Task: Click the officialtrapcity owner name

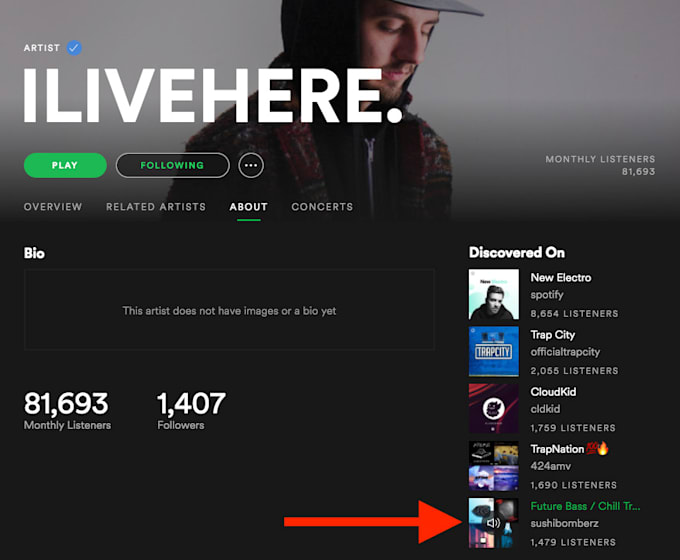Action: [565, 352]
